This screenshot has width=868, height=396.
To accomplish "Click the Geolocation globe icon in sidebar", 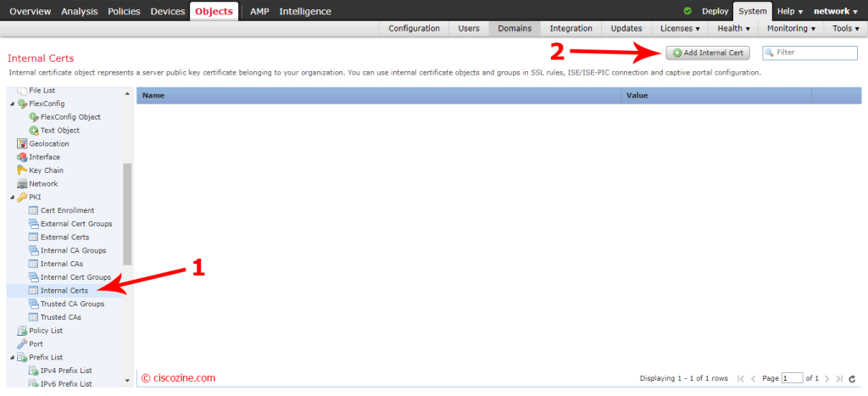I will 22,144.
